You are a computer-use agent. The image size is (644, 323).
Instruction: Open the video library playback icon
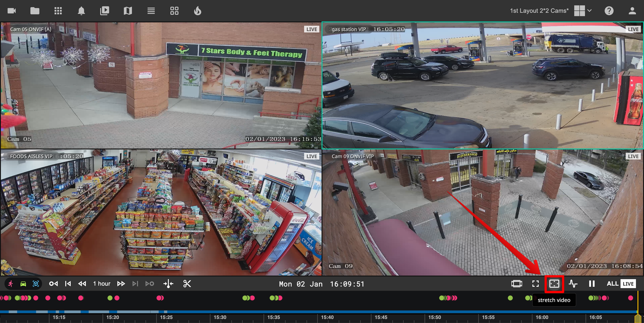click(104, 11)
